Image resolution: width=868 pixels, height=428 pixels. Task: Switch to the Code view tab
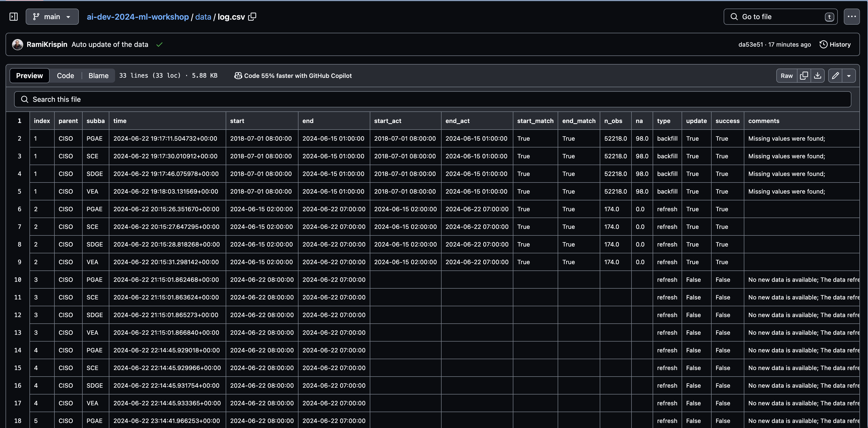coord(65,76)
